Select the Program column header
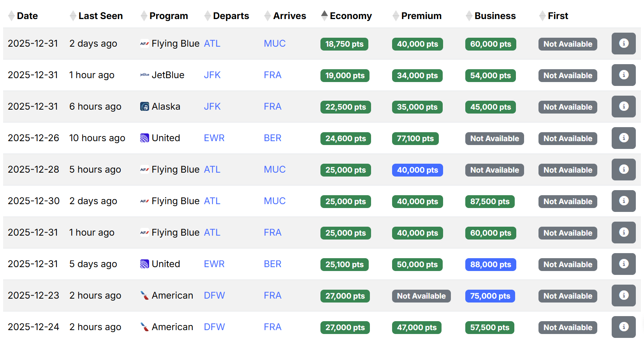The height and width of the screenshot is (341, 644). 168,16
